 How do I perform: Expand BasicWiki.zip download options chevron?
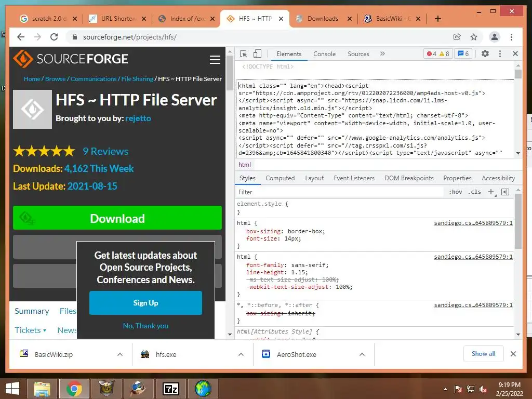[120, 354]
